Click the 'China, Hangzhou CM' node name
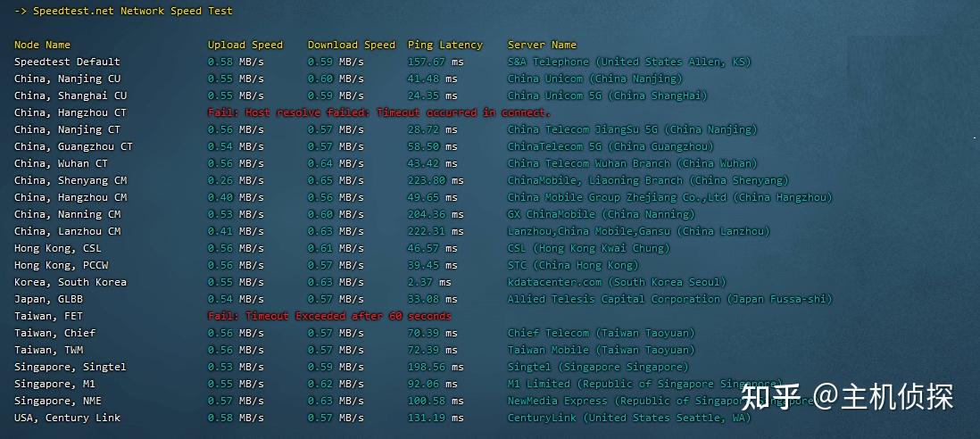The width and height of the screenshot is (980, 439). tap(70, 196)
